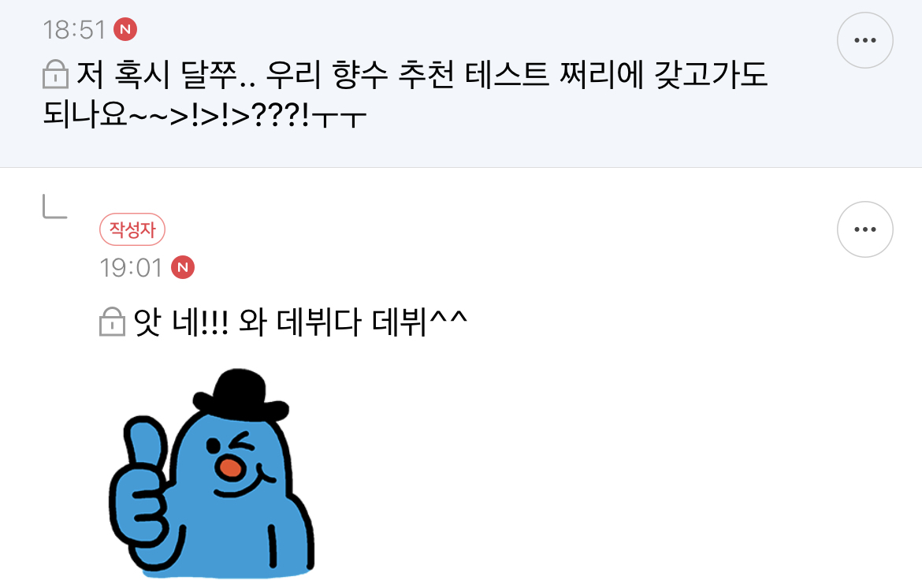
Task: Click the 18:51 timestamp
Action: 74,30
